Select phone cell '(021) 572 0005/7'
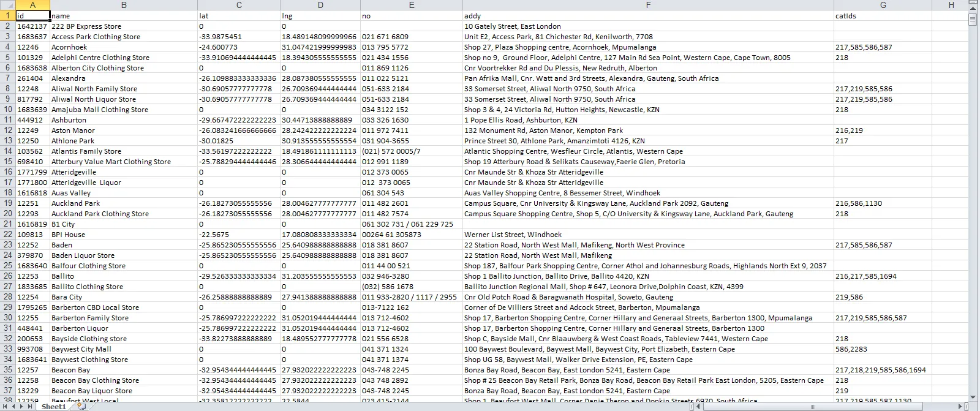 click(412, 151)
